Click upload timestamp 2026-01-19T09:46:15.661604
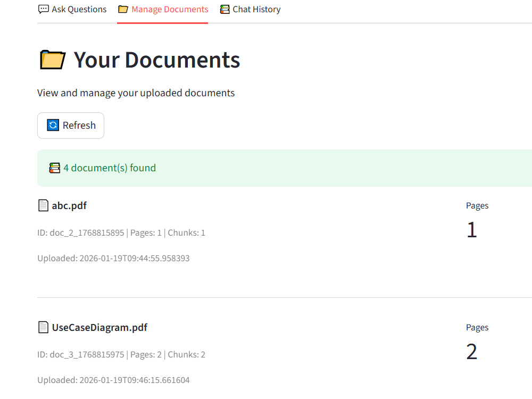 tap(113, 380)
